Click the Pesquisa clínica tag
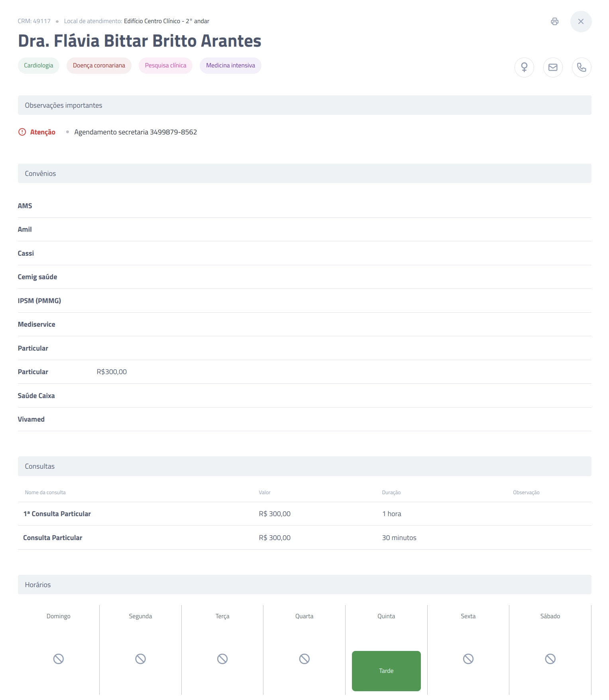The height and width of the screenshot is (700, 609). coord(165,65)
